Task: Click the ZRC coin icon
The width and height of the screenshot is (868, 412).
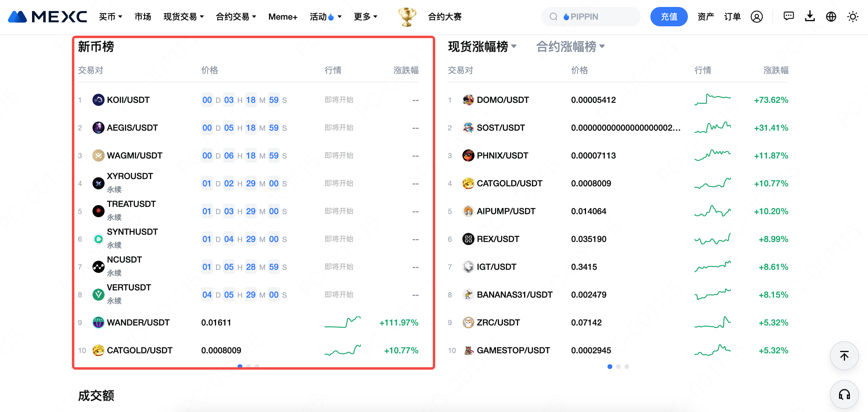Action: (x=468, y=322)
